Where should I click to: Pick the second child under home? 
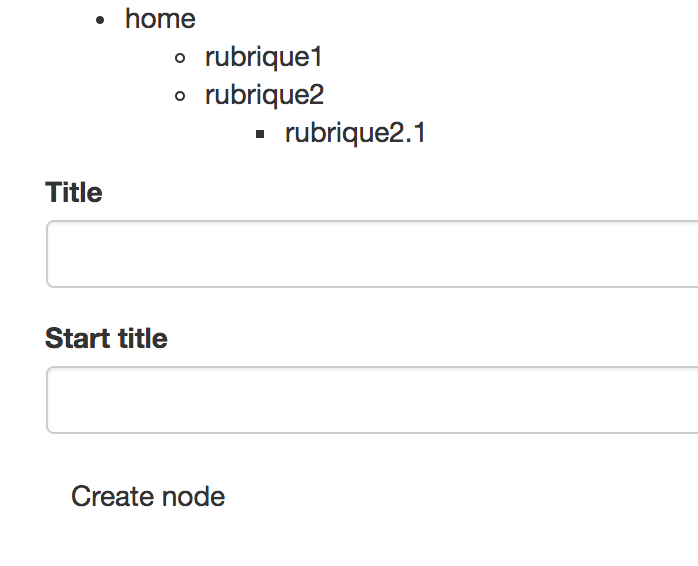[264, 95]
